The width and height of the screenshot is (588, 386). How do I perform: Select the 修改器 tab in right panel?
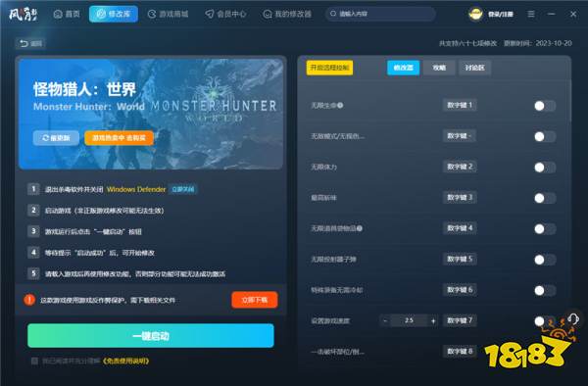point(403,68)
